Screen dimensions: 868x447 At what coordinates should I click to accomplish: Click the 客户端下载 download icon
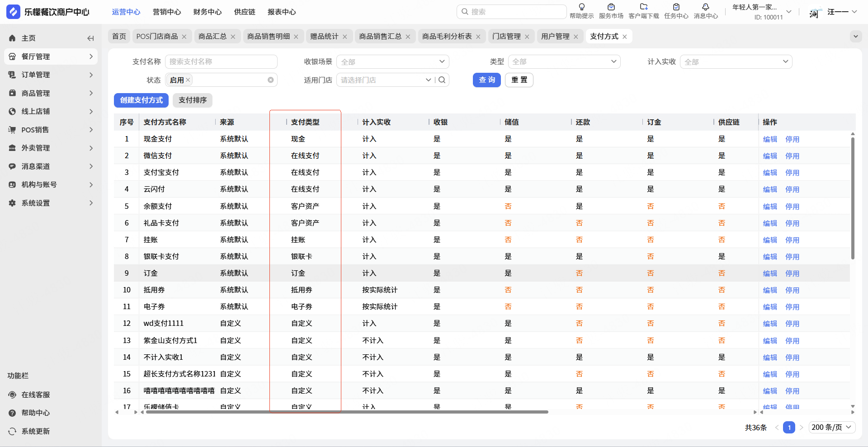click(644, 7)
